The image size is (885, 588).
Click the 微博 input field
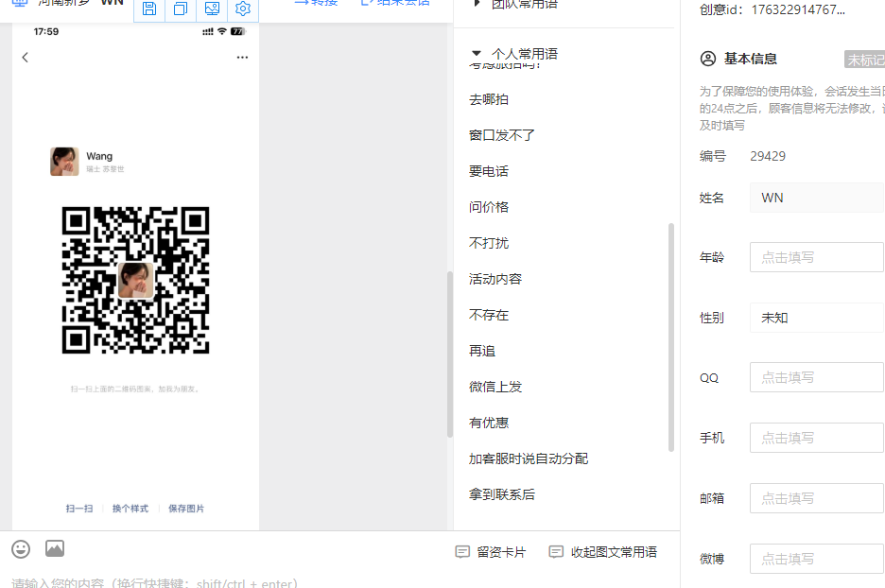tap(817, 559)
